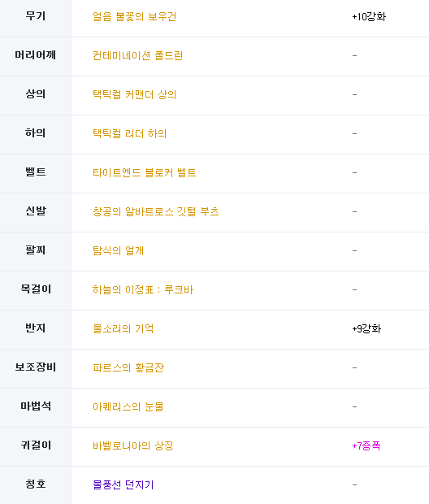Open 택틱컬 커맨더 상의 item details
Screen dimensions: 429x504
coord(134,94)
